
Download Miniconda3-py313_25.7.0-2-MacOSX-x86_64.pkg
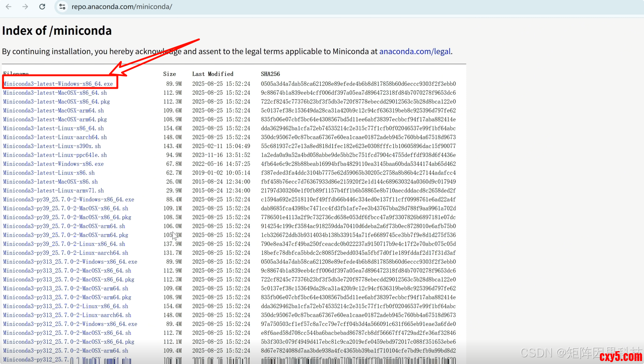click(x=69, y=280)
